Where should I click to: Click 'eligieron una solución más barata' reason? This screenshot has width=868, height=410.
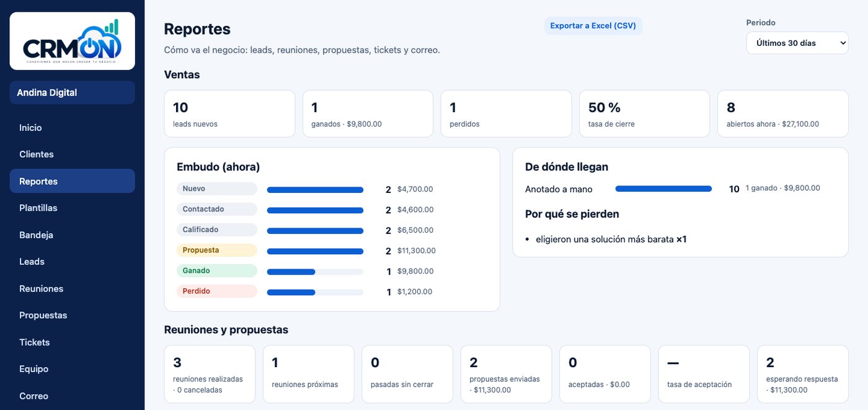pos(605,239)
